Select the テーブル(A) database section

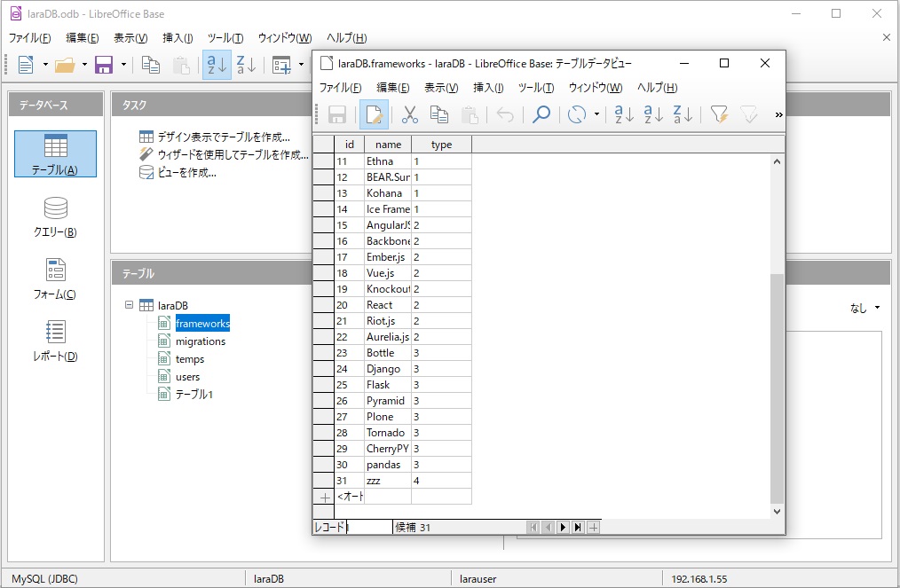55,154
